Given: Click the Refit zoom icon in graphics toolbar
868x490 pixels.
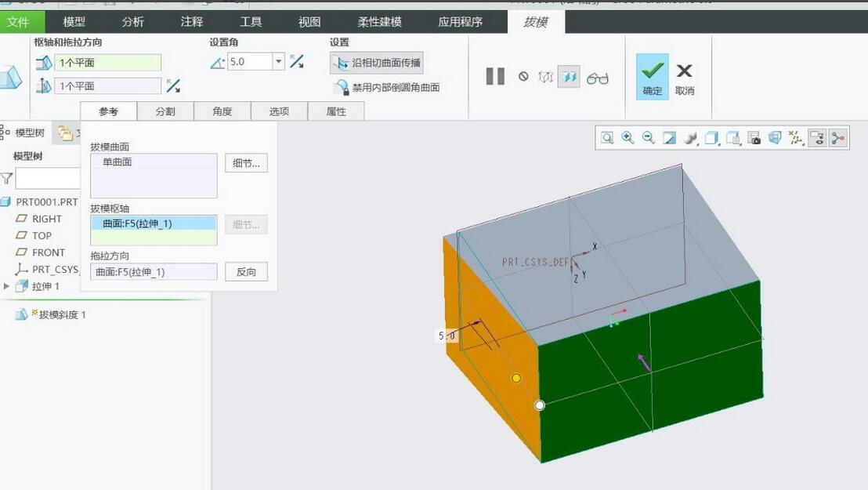Looking at the screenshot, I should [x=607, y=138].
